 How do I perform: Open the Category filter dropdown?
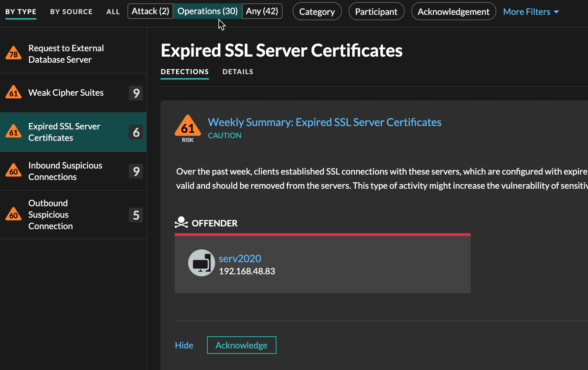(317, 12)
